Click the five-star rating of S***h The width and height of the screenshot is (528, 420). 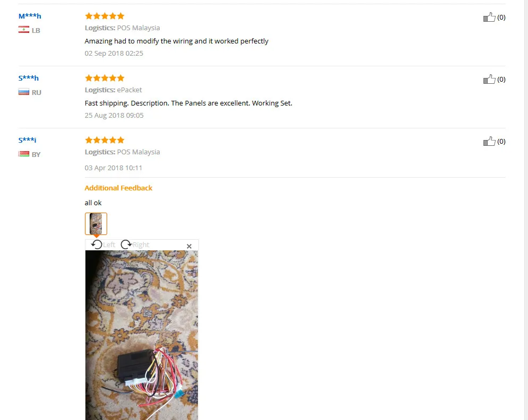[x=105, y=78]
